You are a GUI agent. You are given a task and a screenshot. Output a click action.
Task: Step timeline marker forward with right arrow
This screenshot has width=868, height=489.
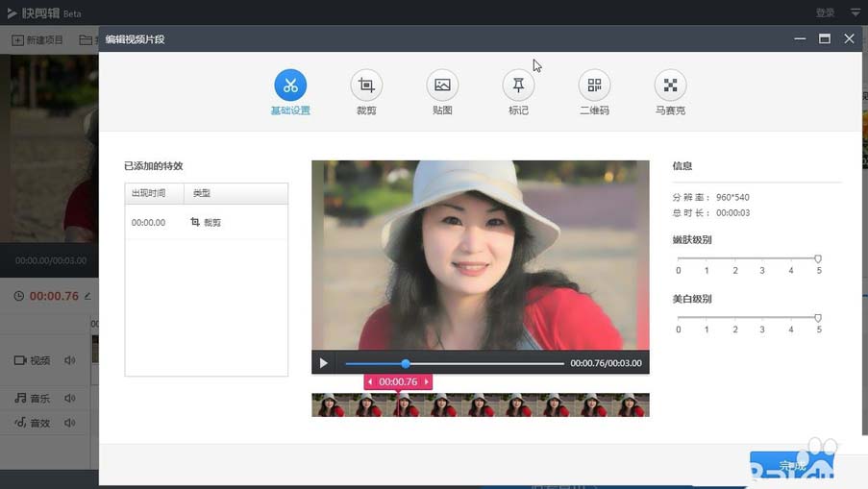(x=426, y=381)
